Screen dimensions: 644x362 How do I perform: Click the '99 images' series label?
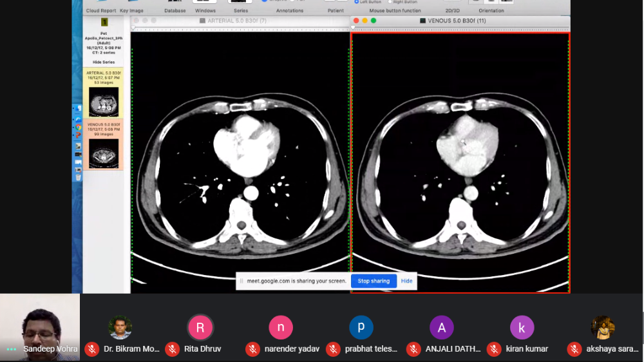tap(104, 135)
